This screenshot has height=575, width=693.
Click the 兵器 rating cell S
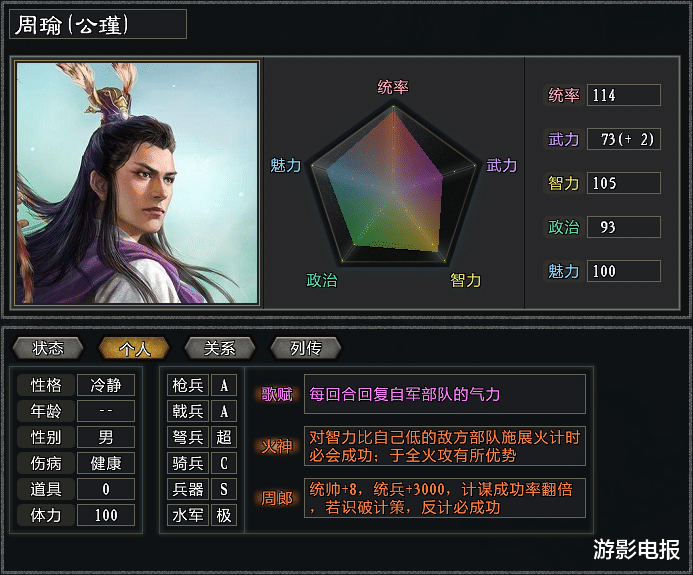pos(224,489)
